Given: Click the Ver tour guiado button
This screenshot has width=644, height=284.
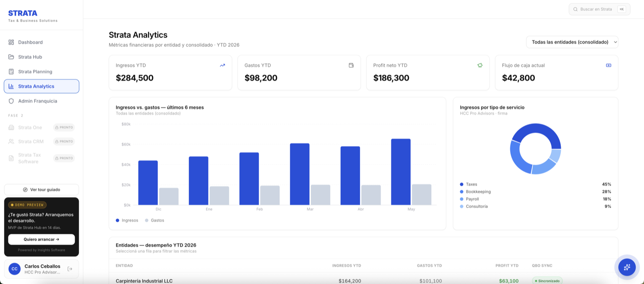Looking at the screenshot, I should (x=42, y=190).
